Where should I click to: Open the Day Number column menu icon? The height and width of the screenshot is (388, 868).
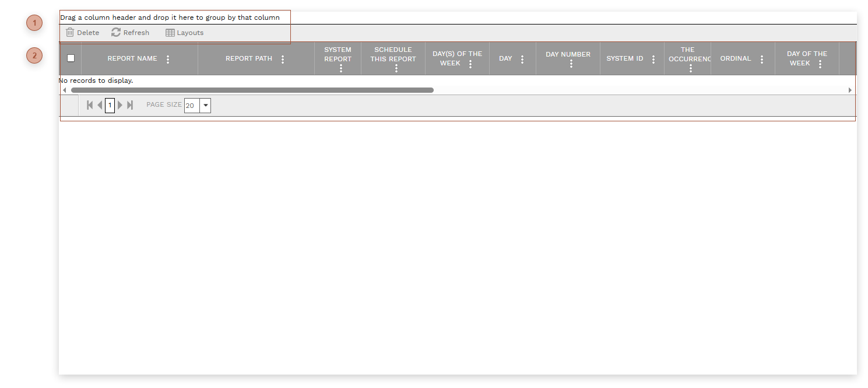coord(571,63)
